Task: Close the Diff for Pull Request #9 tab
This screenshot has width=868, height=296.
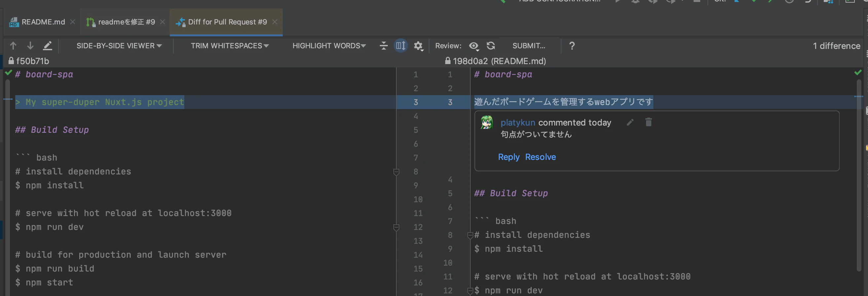Action: click(274, 22)
